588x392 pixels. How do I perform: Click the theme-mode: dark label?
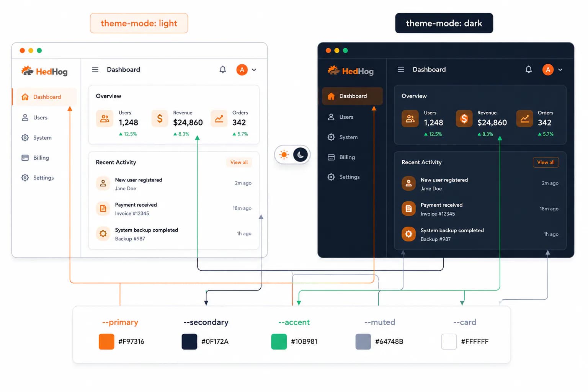point(444,23)
